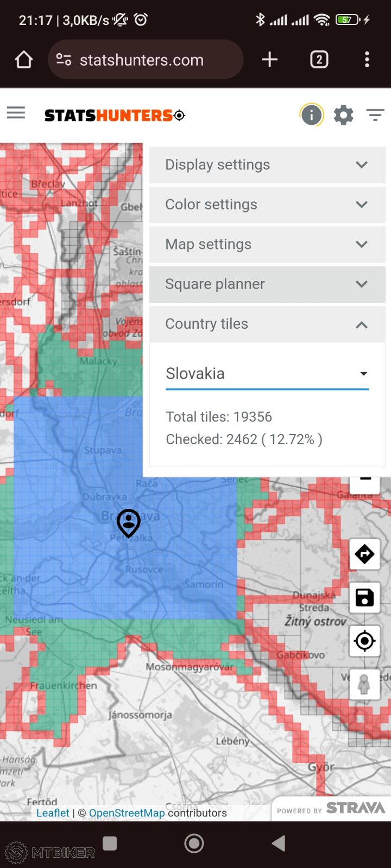Tap the browser home icon
The height and width of the screenshot is (868, 391).
(x=24, y=60)
